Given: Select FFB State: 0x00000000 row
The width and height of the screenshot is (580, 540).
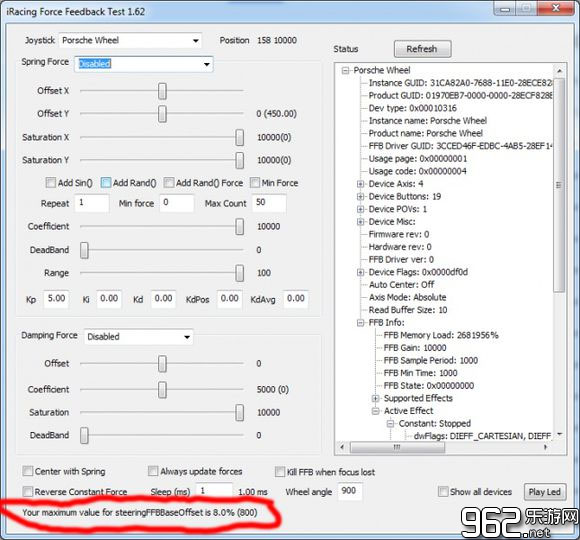Looking at the screenshot, I should click(429, 386).
